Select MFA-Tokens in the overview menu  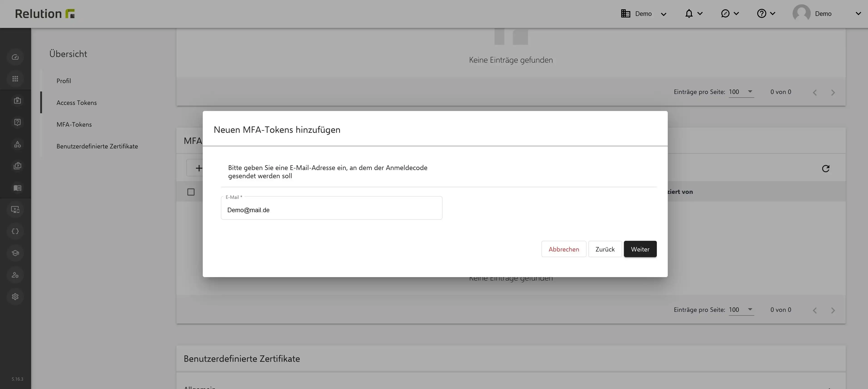[74, 125]
